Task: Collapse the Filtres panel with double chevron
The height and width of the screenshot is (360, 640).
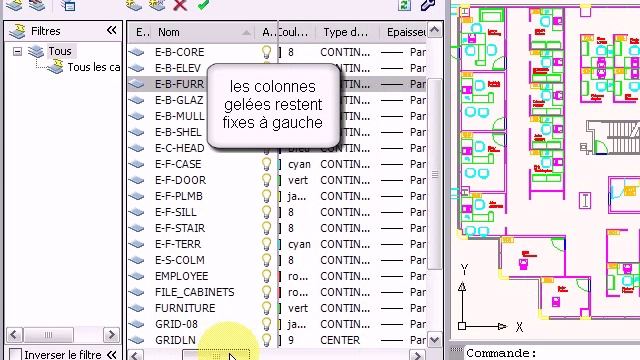Action: tap(111, 30)
